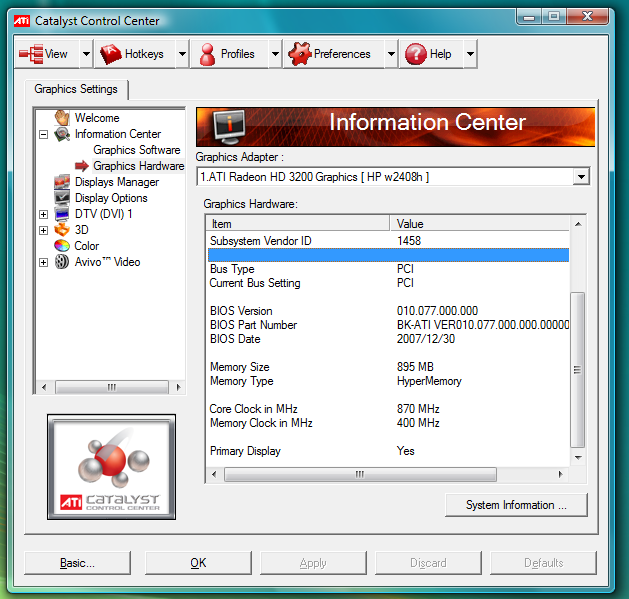Click the red arrow beside Graphics Hardware
This screenshot has height=599, width=629.
pyautogui.click(x=82, y=165)
